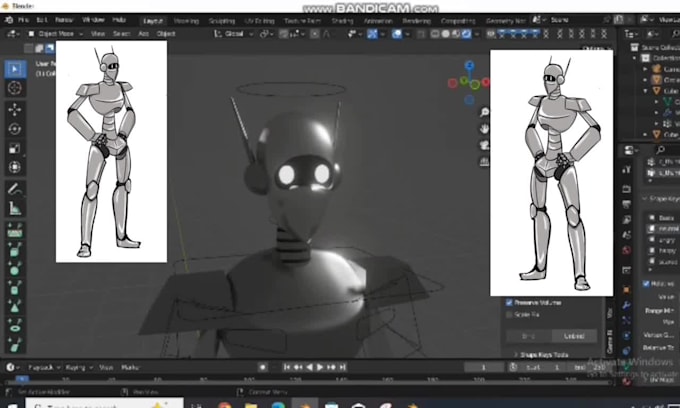680x408 pixels.
Task: Open the Edit menu
Action: point(42,20)
